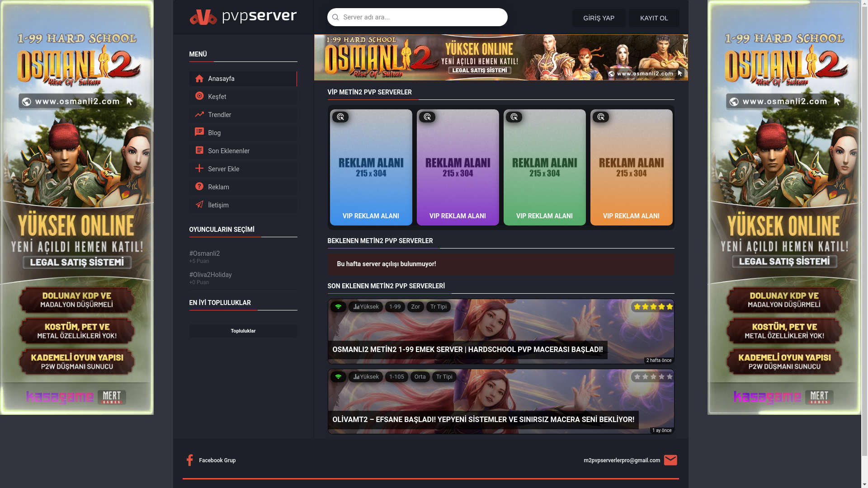Click 'Bu hafta server açılışı bulunmuyor!' notice
868x488 pixels.
(x=501, y=264)
